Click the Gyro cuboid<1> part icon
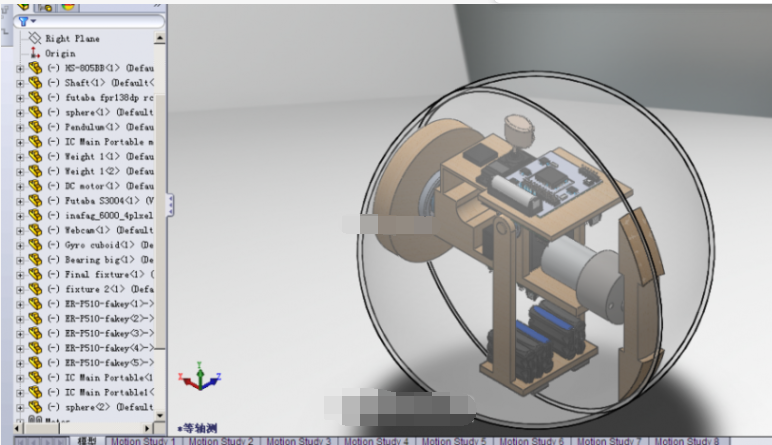The height and width of the screenshot is (445, 772). point(34,245)
